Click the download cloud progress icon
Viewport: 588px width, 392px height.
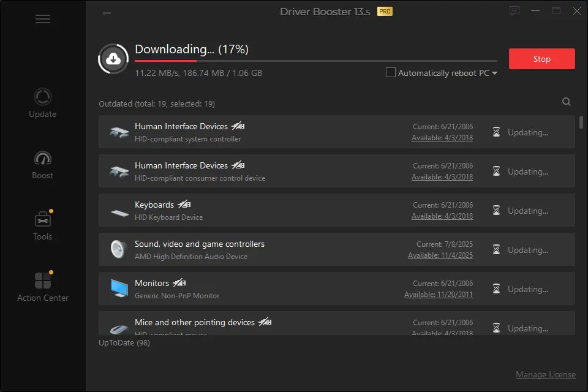113,59
